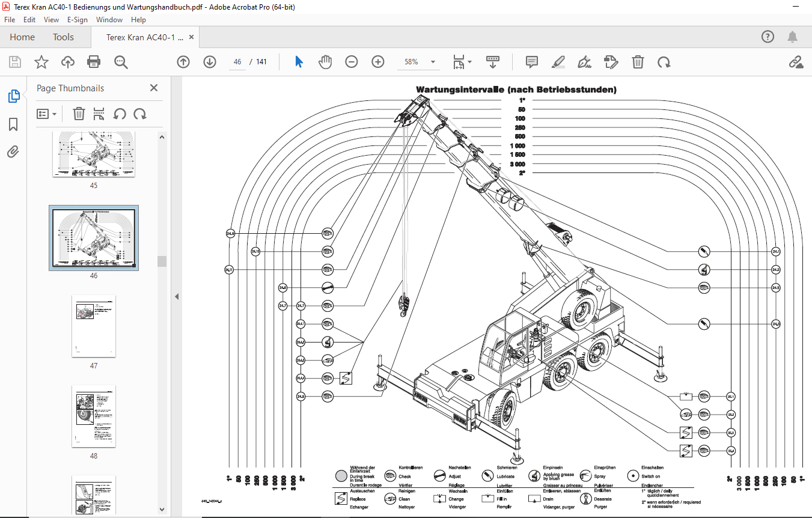Close the Page Thumbnails panel
Viewport: 812px width, 518px height.
click(154, 88)
